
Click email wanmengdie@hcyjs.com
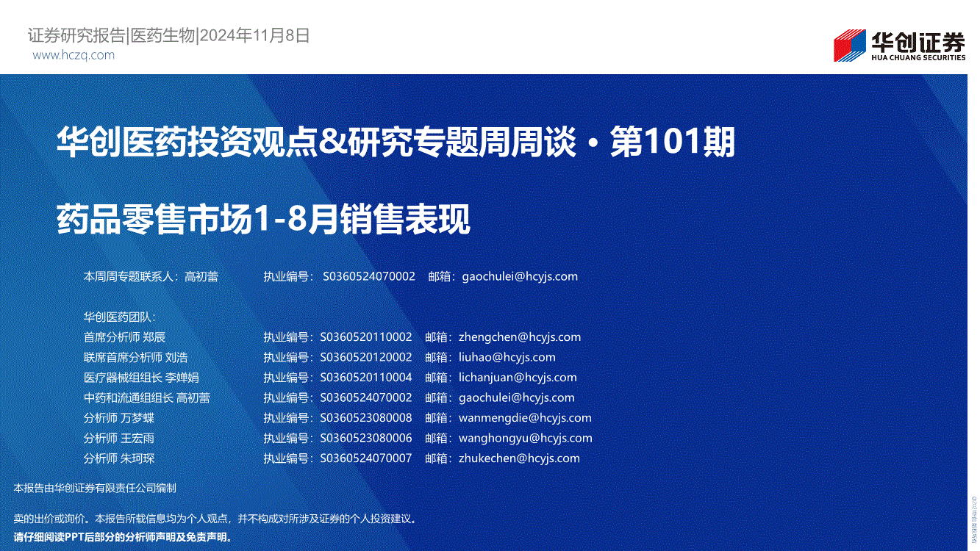click(525, 418)
